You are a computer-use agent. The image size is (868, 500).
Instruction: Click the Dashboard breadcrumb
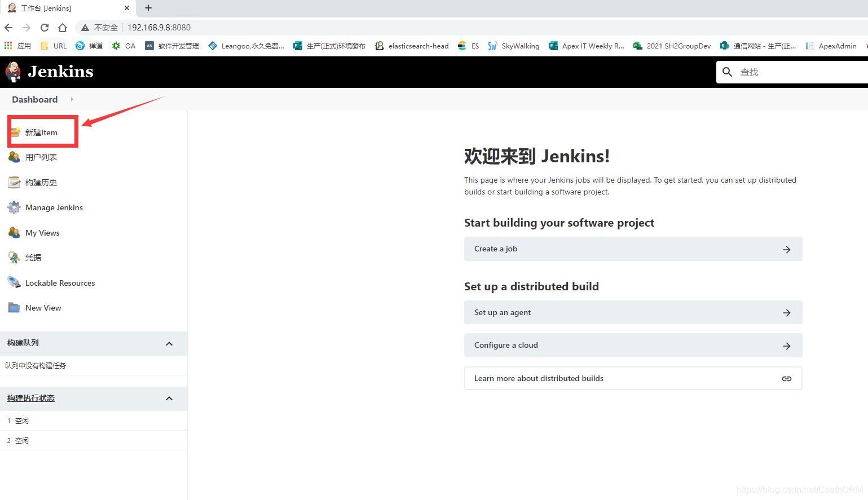tap(35, 99)
